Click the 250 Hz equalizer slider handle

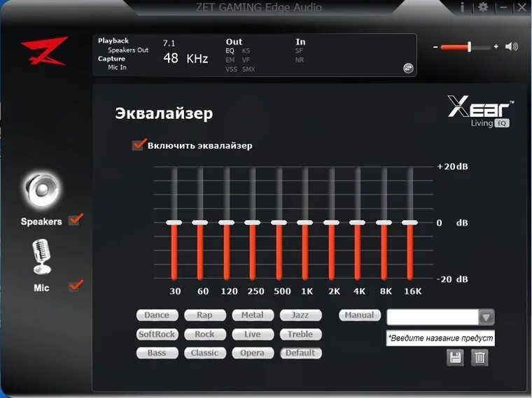coord(253,222)
